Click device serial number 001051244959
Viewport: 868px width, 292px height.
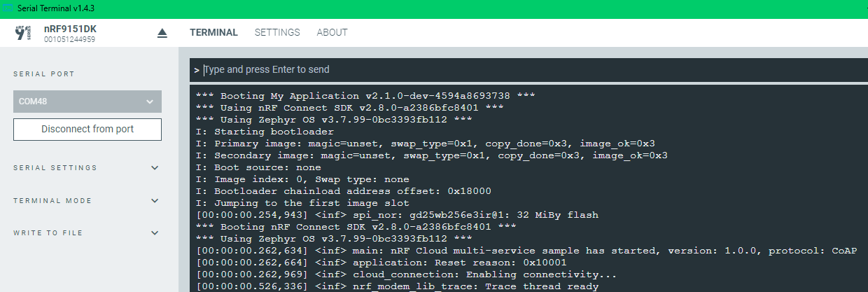[69, 40]
